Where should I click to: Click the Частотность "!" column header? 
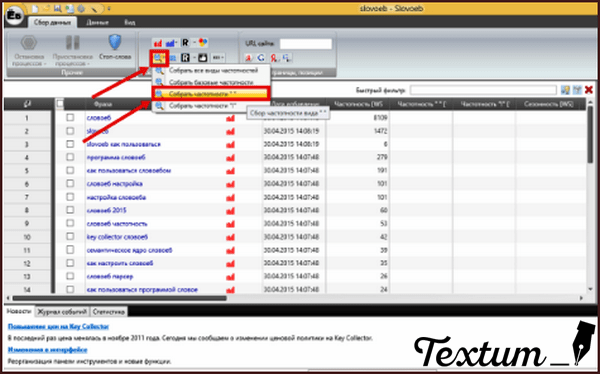tap(484, 104)
